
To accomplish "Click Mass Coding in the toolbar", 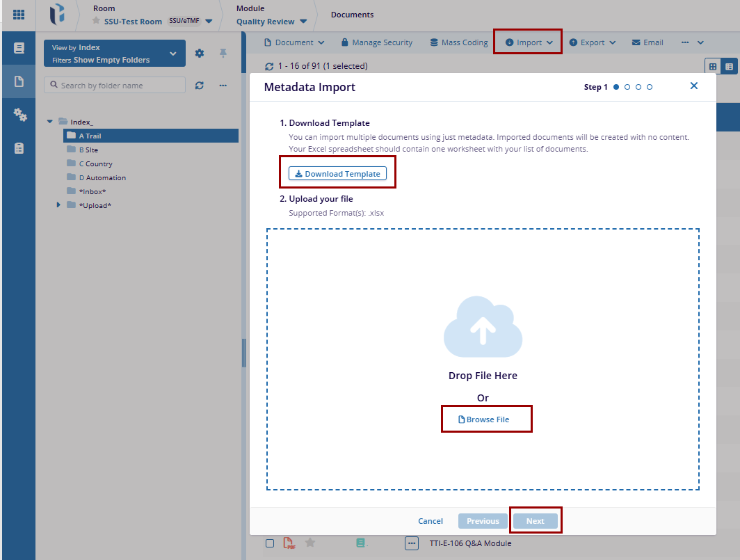I will click(459, 42).
